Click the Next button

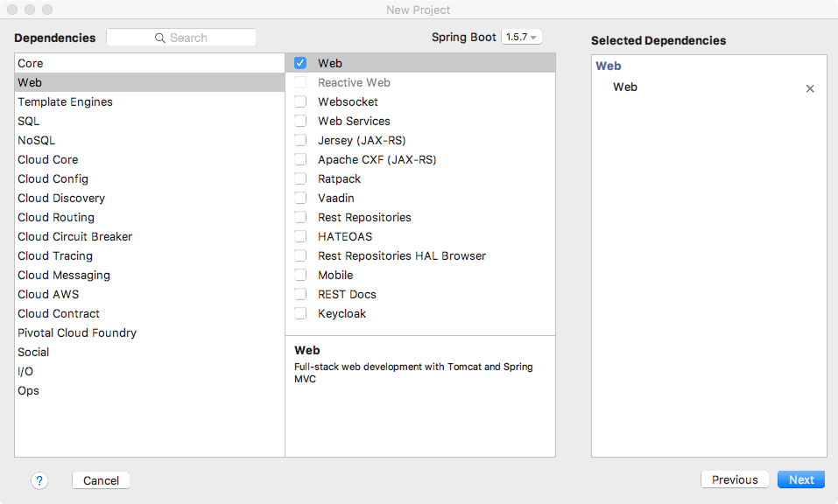click(800, 479)
